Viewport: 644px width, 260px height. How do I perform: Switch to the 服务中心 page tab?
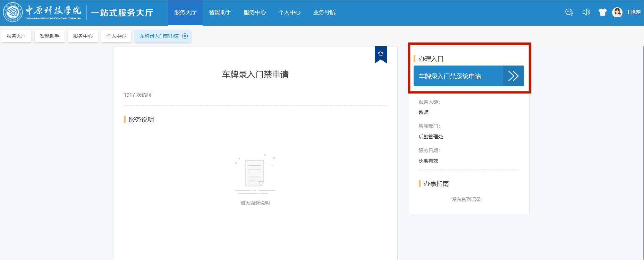coord(83,36)
